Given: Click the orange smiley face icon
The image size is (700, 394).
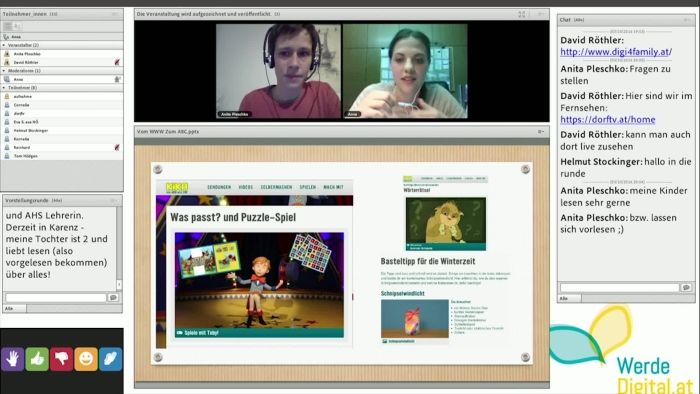Looking at the screenshot, I should click(86, 359).
